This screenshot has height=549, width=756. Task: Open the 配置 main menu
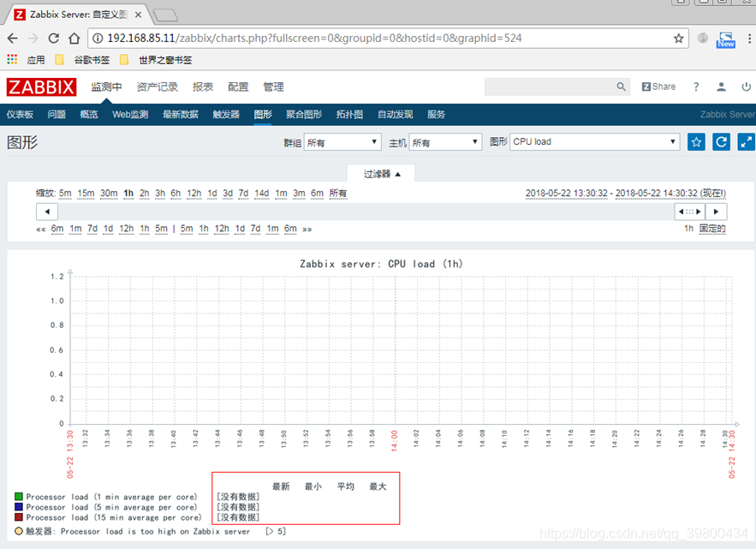[238, 87]
